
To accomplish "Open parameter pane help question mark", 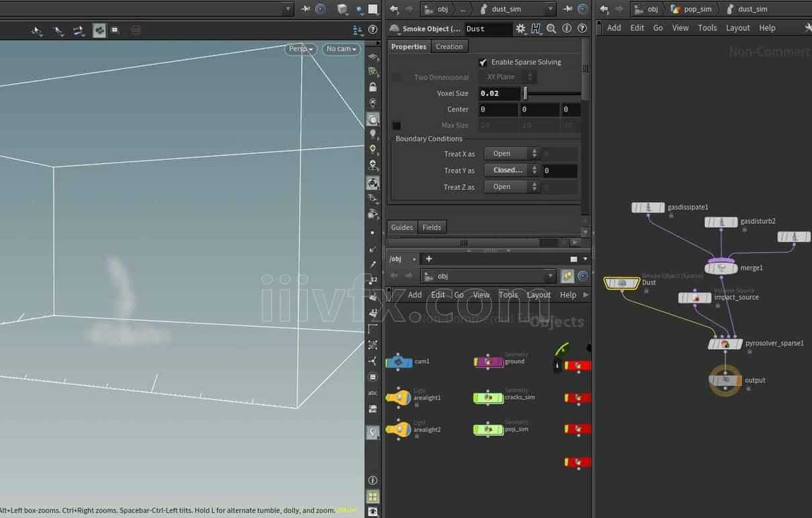I will click(x=581, y=29).
